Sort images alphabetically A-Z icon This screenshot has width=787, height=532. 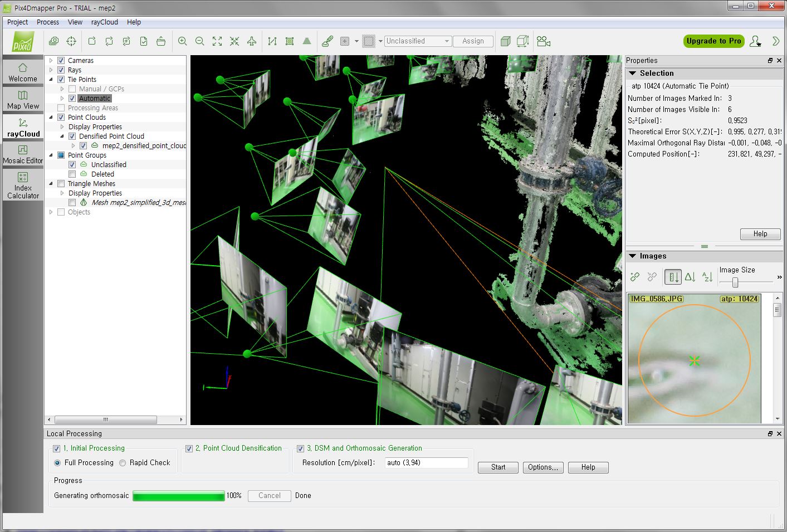(707, 276)
